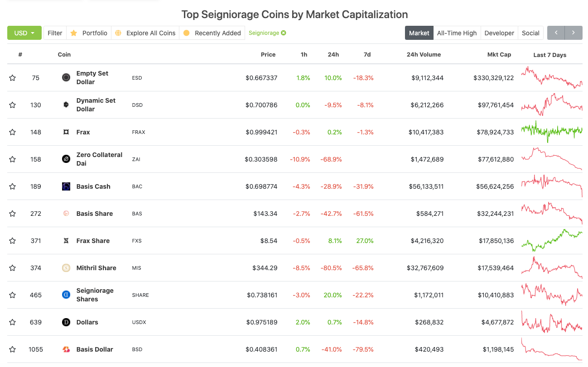The width and height of the screenshot is (588, 367).
Task: Star the Frax Share row
Action: (12, 241)
